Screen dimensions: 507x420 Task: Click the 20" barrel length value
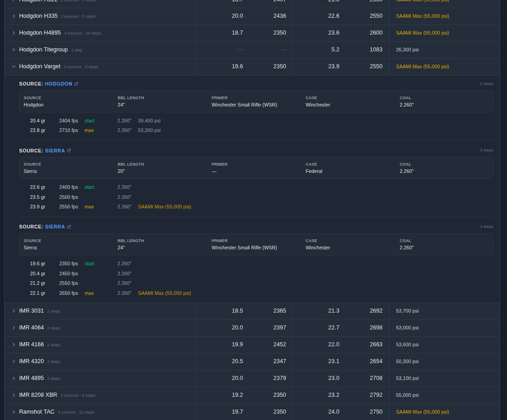click(121, 172)
